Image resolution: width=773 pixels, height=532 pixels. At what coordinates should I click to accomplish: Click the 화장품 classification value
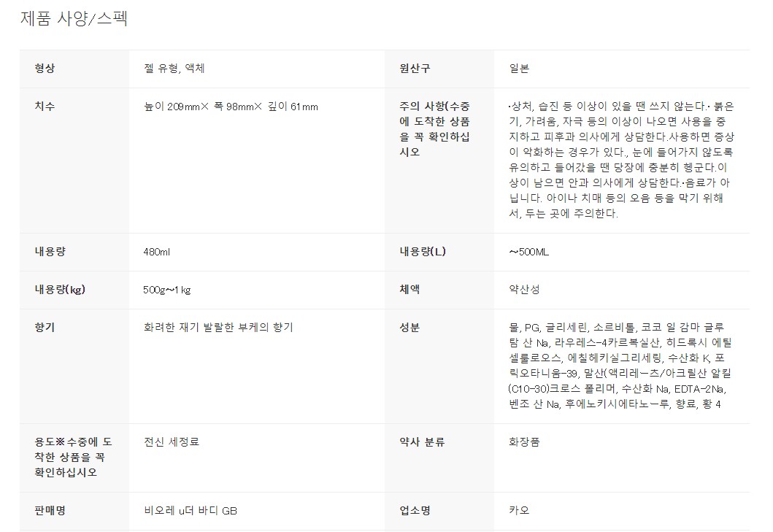[x=524, y=442]
